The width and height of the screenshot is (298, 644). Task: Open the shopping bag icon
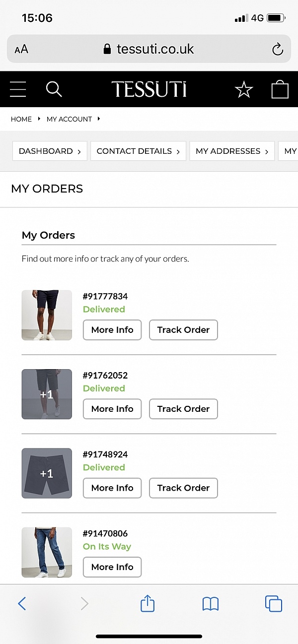pos(280,89)
